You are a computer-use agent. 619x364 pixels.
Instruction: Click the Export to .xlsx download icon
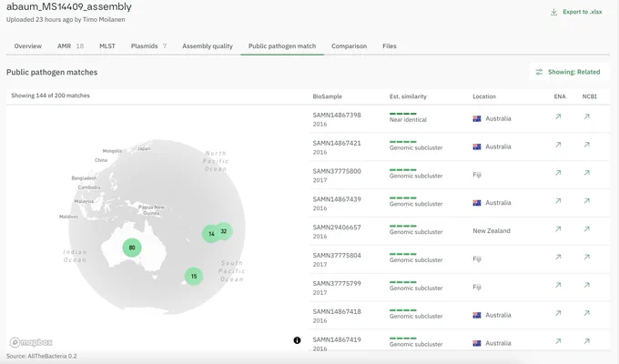click(553, 12)
